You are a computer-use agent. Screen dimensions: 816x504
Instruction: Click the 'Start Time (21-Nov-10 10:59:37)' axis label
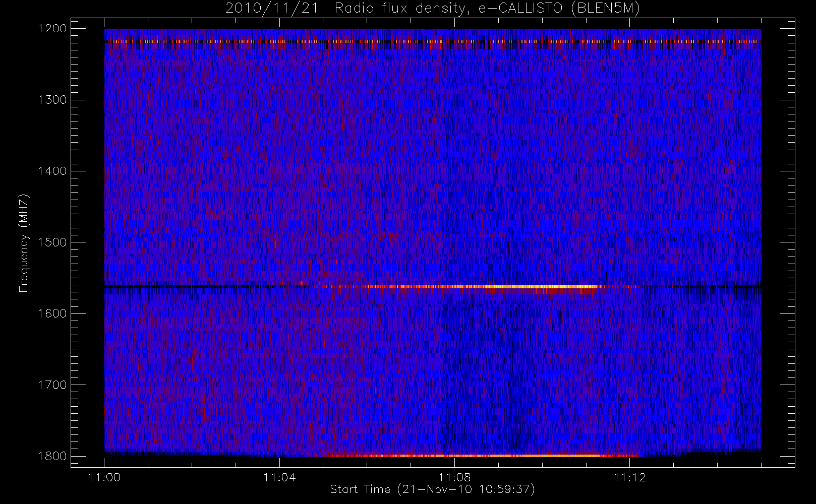tap(432, 489)
